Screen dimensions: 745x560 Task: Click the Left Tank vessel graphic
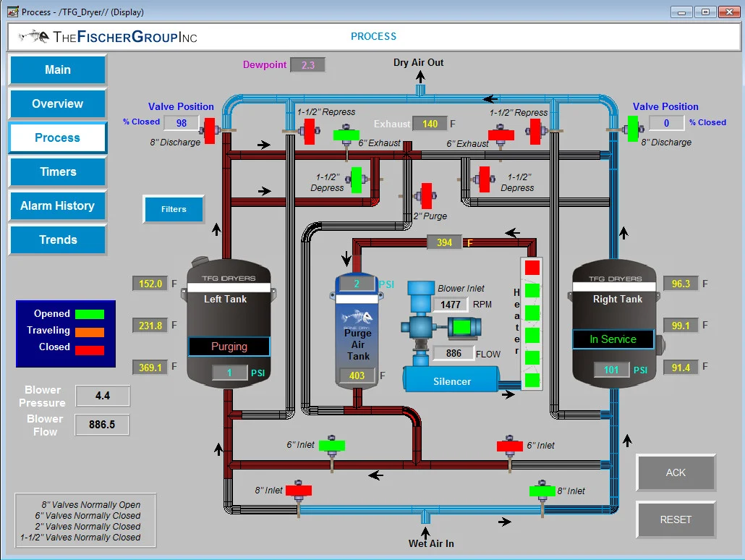pos(228,323)
